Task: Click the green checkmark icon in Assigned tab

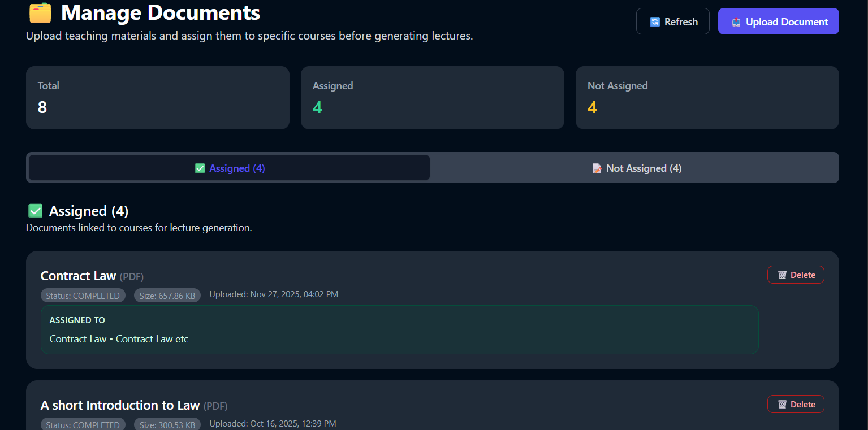Action: (x=200, y=168)
